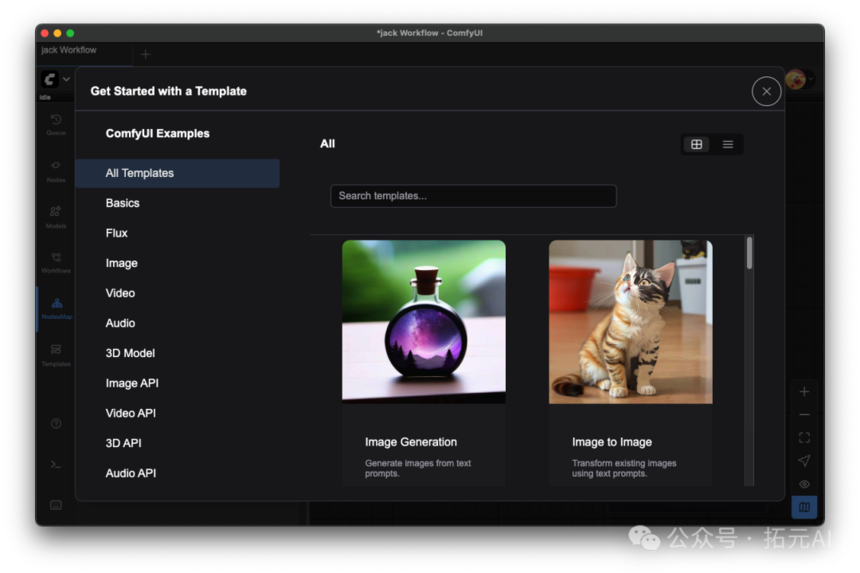Screen dimensions: 860x573
Task: Click the ComfyUI logo menu button
Action: click(x=50, y=79)
